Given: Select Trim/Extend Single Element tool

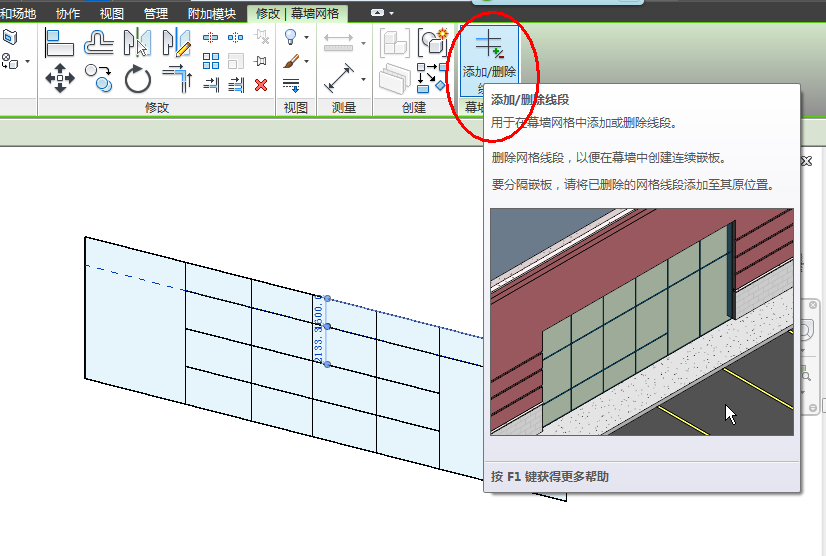Looking at the screenshot, I should pos(211,84).
